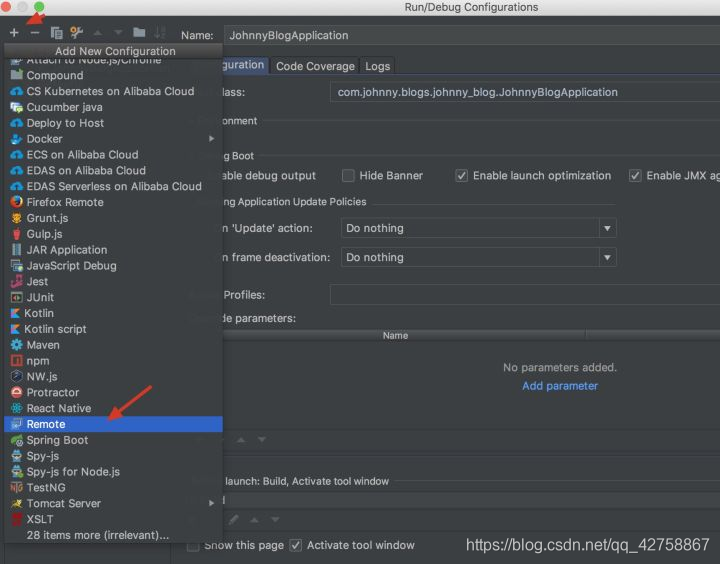Click the Protractor icon
The width and height of the screenshot is (720, 564).
pos(17,393)
